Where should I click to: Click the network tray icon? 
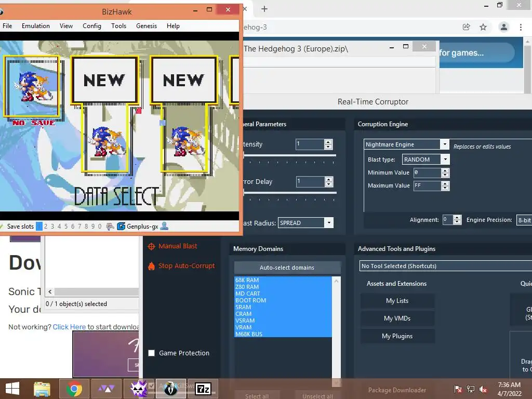(x=471, y=389)
